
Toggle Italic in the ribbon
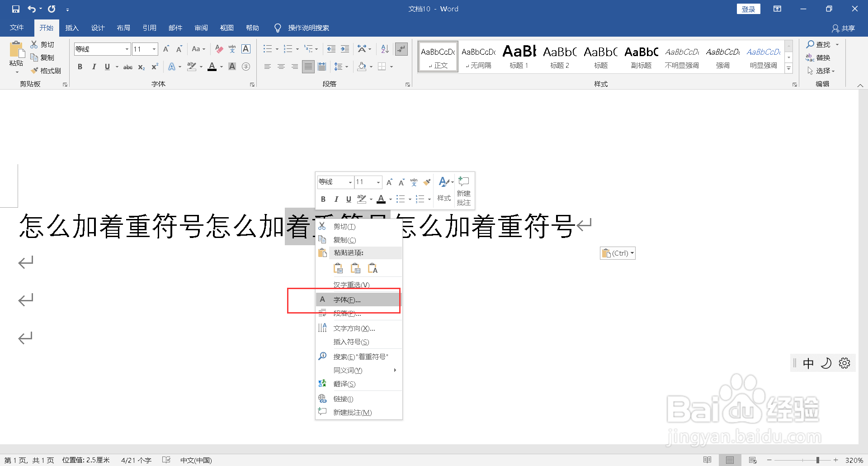[x=94, y=67]
